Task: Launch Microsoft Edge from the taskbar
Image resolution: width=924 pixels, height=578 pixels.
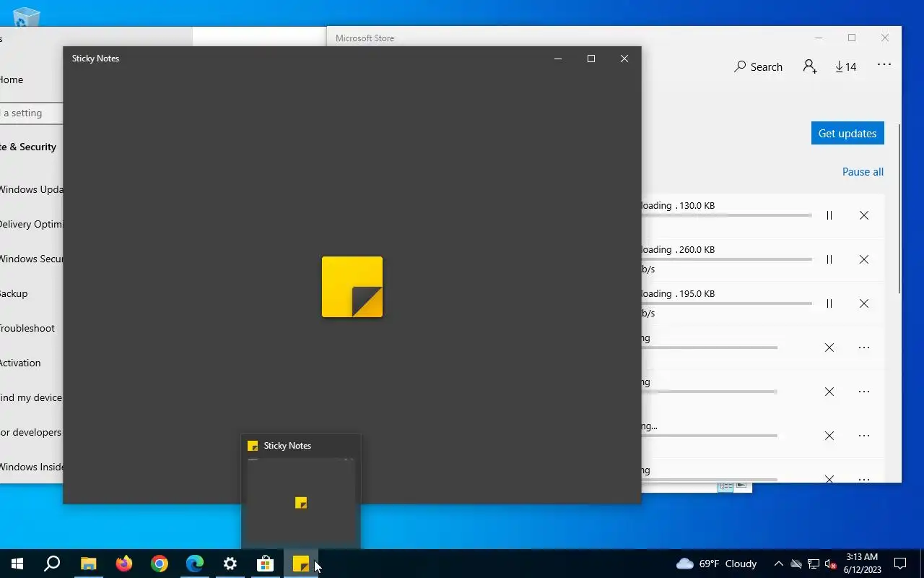Action: tap(195, 564)
